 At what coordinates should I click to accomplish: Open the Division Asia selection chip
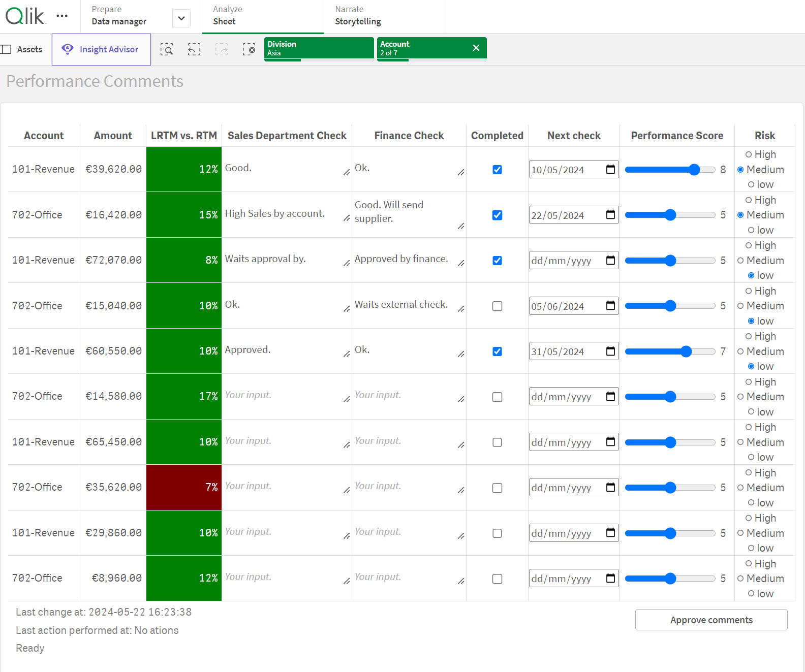(319, 48)
